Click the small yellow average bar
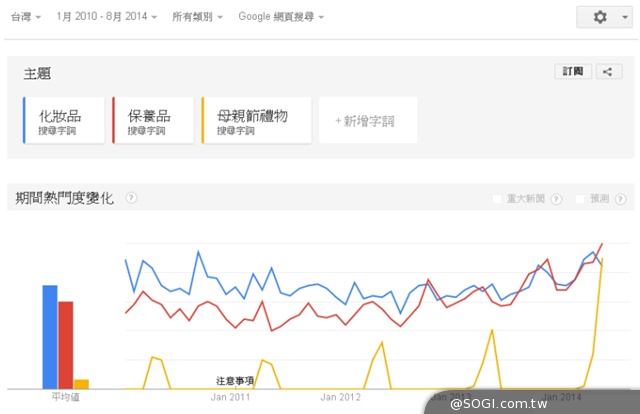Viewport: 640px width, 414px height. (x=81, y=383)
